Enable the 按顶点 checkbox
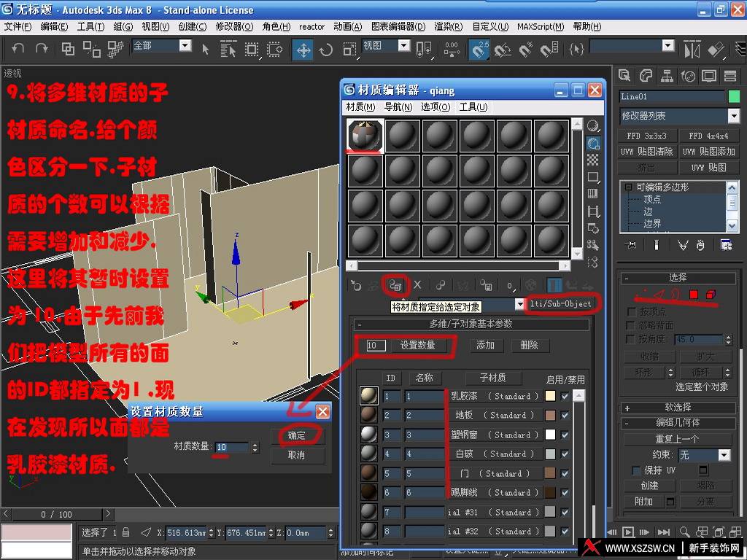 coord(632,311)
